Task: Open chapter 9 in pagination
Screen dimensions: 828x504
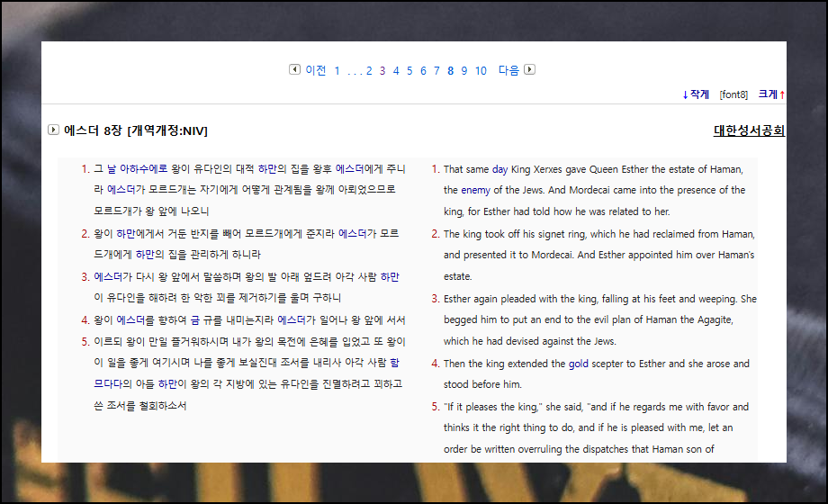Action: pos(464,71)
